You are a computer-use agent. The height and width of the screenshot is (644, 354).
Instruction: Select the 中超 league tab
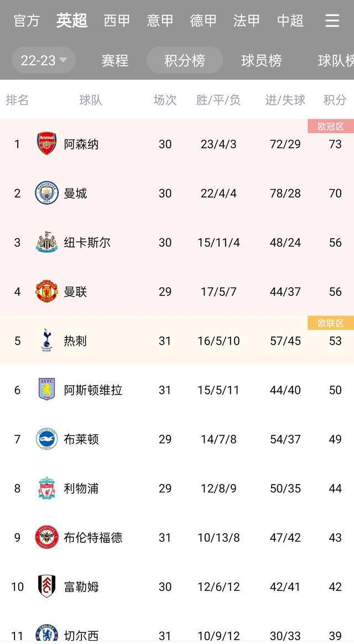290,20
